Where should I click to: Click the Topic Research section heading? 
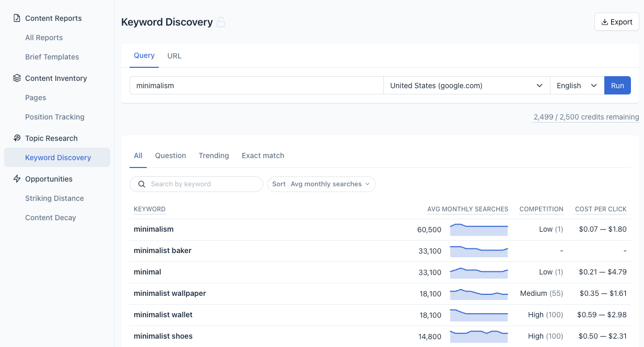tap(51, 138)
